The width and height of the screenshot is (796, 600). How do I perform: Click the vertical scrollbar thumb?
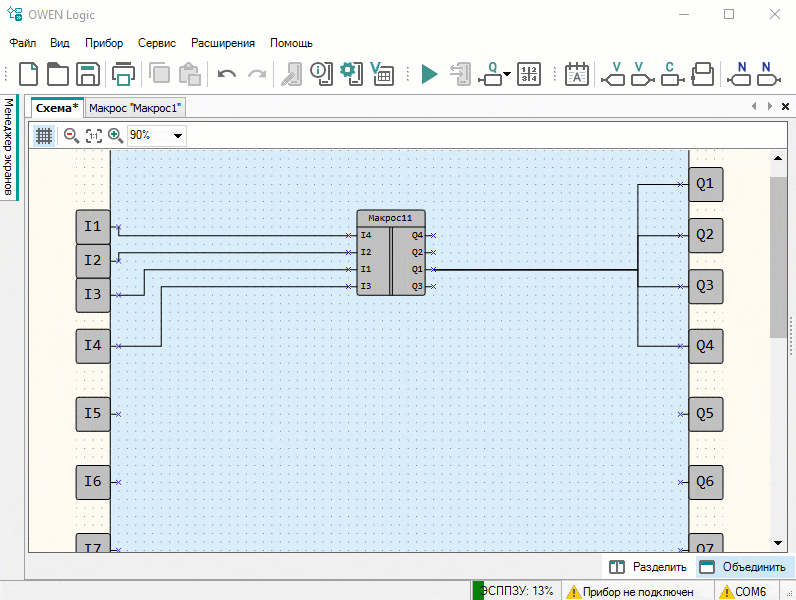(x=777, y=257)
